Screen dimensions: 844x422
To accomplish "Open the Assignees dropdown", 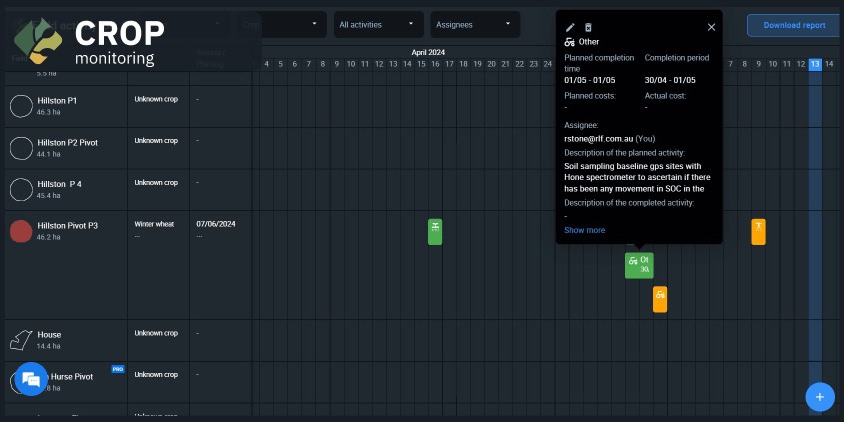I will (475, 25).
